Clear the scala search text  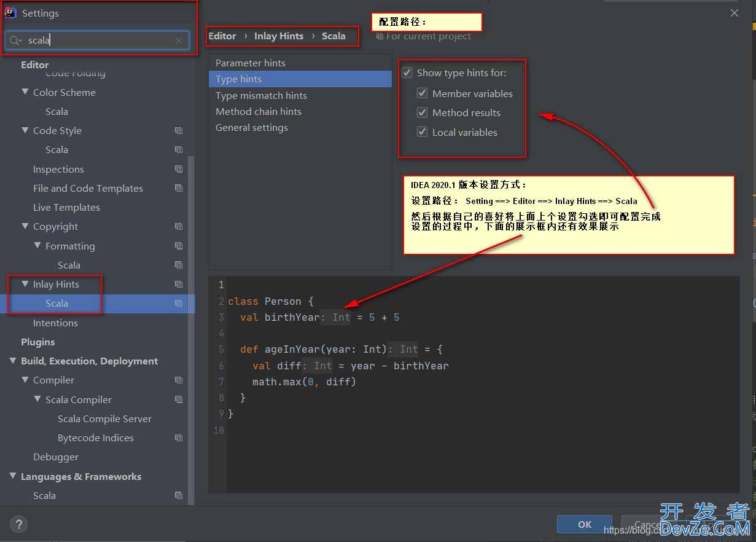pos(178,41)
